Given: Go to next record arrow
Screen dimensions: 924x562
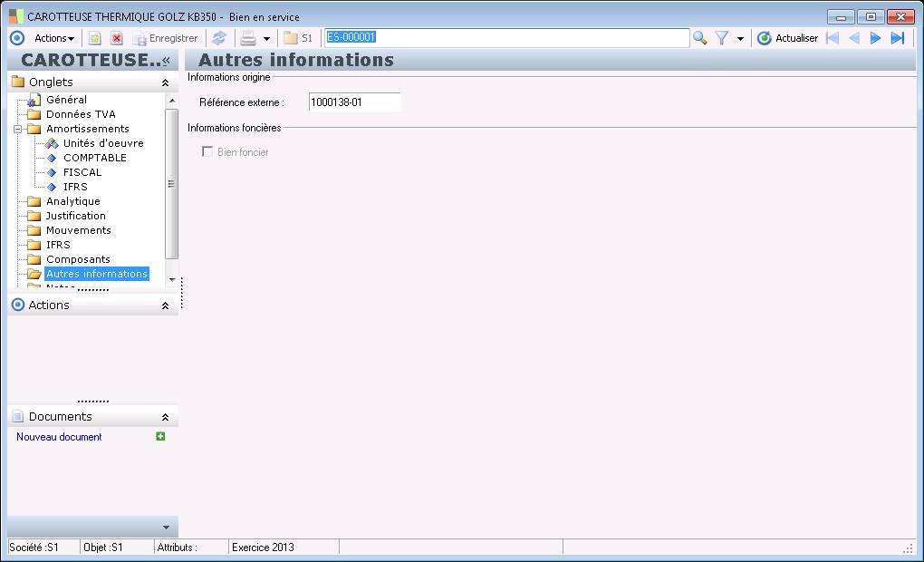Looking at the screenshot, I should [876, 38].
